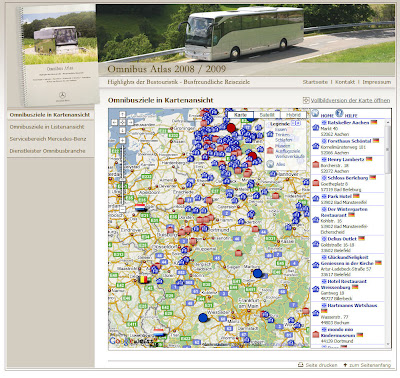
Task: Open HILFE via the question-mark icon
Action: coord(339,113)
